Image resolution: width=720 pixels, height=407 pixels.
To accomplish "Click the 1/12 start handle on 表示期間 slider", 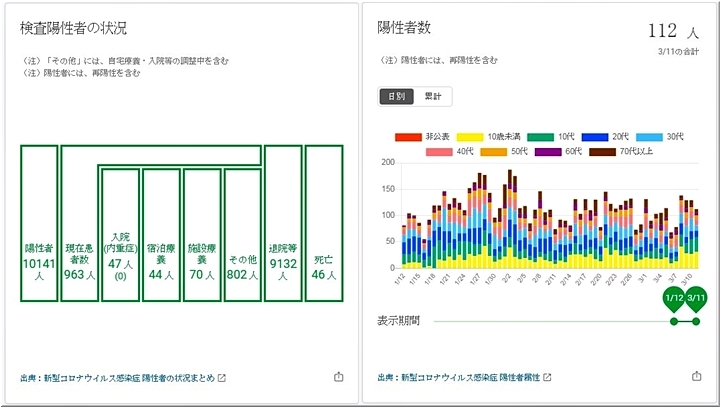I will click(674, 300).
